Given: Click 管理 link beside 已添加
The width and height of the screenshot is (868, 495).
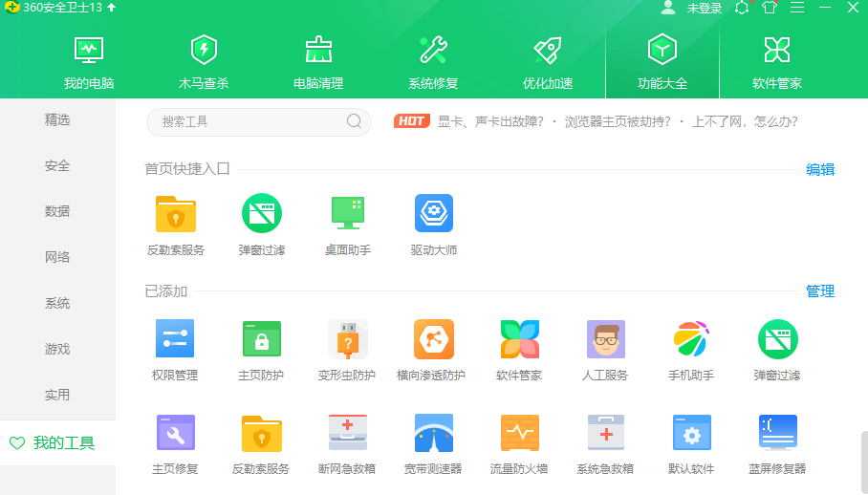Looking at the screenshot, I should 819,291.
